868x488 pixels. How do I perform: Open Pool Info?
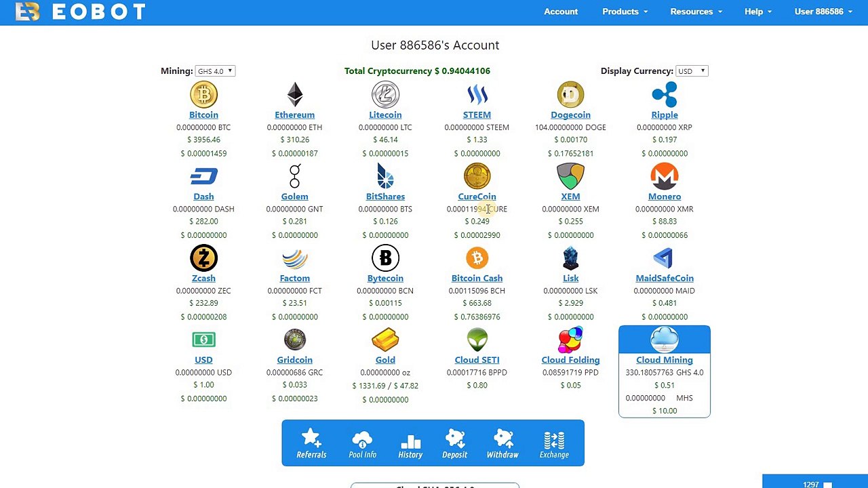pyautogui.click(x=362, y=443)
